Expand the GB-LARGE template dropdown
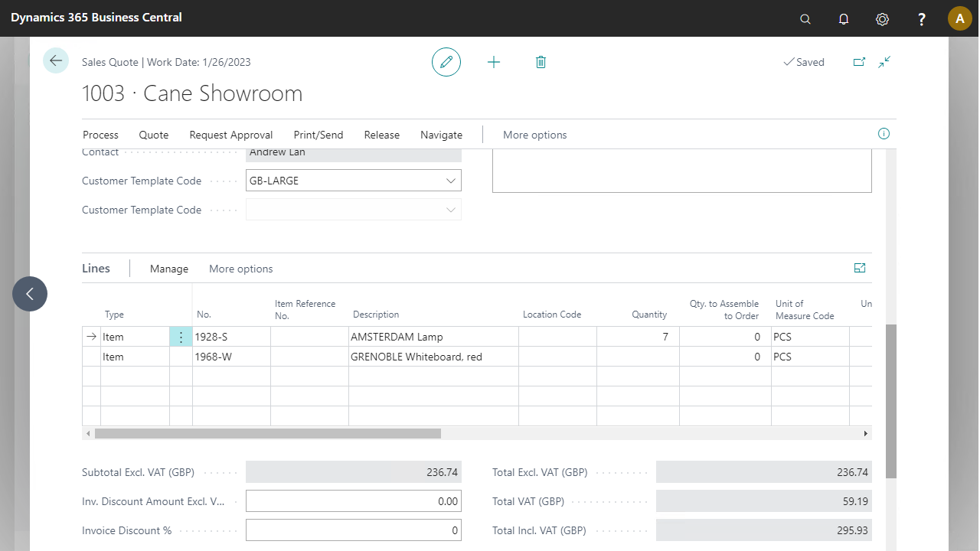Screen dimensions: 980x551 click(x=450, y=181)
